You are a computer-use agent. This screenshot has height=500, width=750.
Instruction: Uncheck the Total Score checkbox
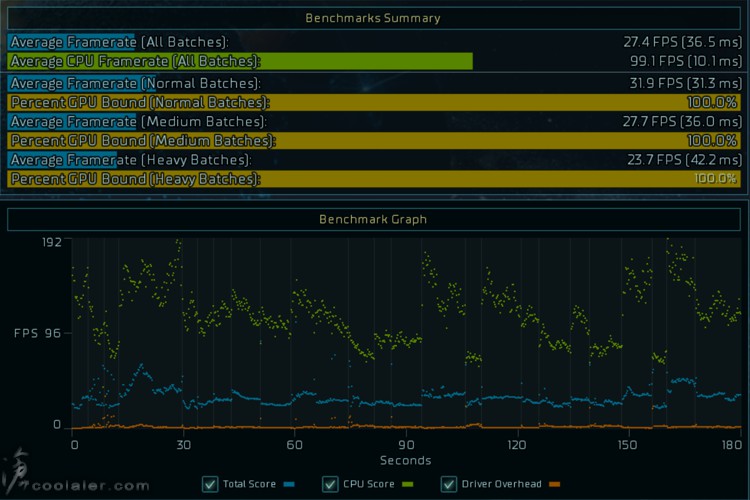[210, 484]
